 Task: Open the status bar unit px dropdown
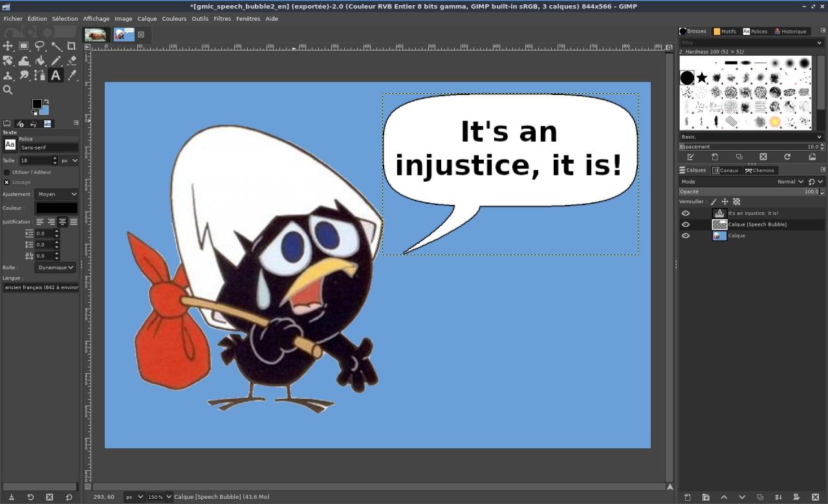point(135,497)
